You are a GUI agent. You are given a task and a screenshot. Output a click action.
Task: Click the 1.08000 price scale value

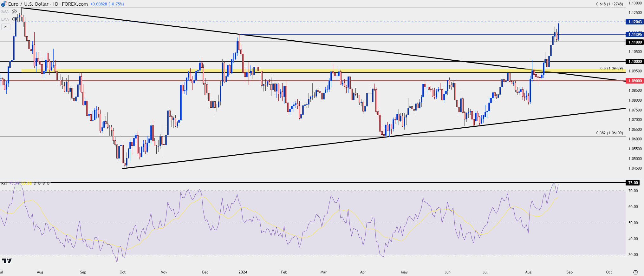635,100
